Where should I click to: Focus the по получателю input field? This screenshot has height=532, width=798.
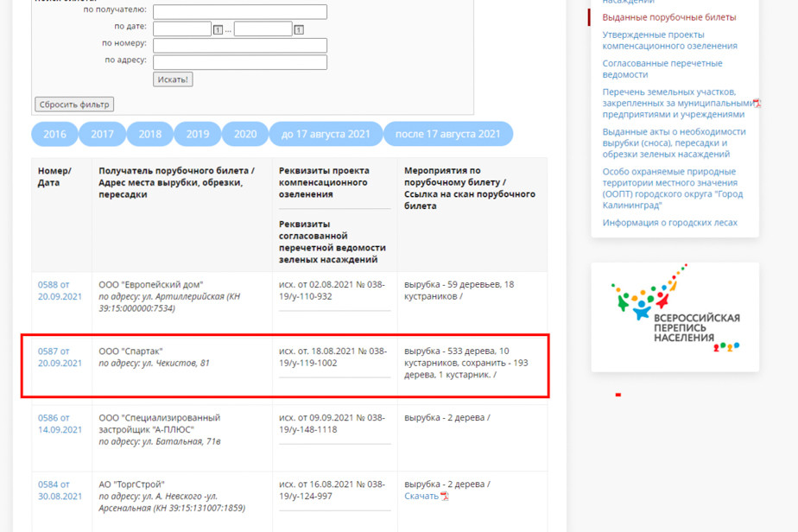point(240,12)
